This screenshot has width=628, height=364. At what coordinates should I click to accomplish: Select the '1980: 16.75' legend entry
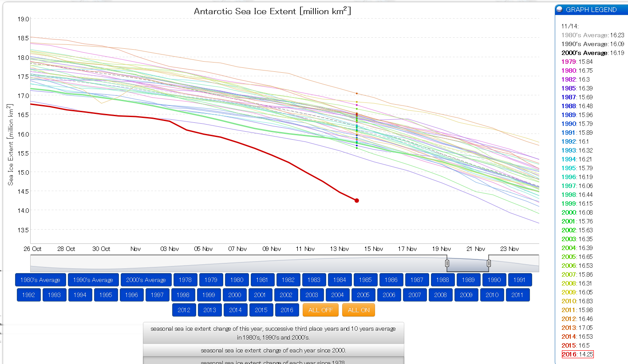577,70
